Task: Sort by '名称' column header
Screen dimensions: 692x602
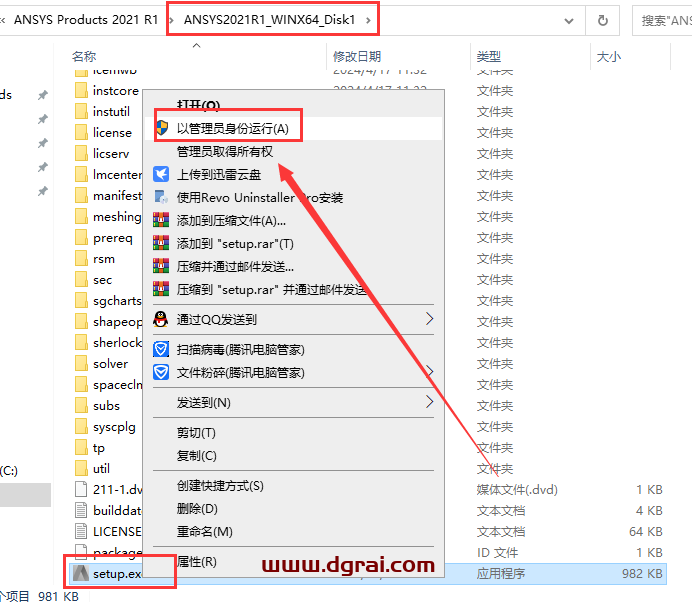Action: [84, 56]
